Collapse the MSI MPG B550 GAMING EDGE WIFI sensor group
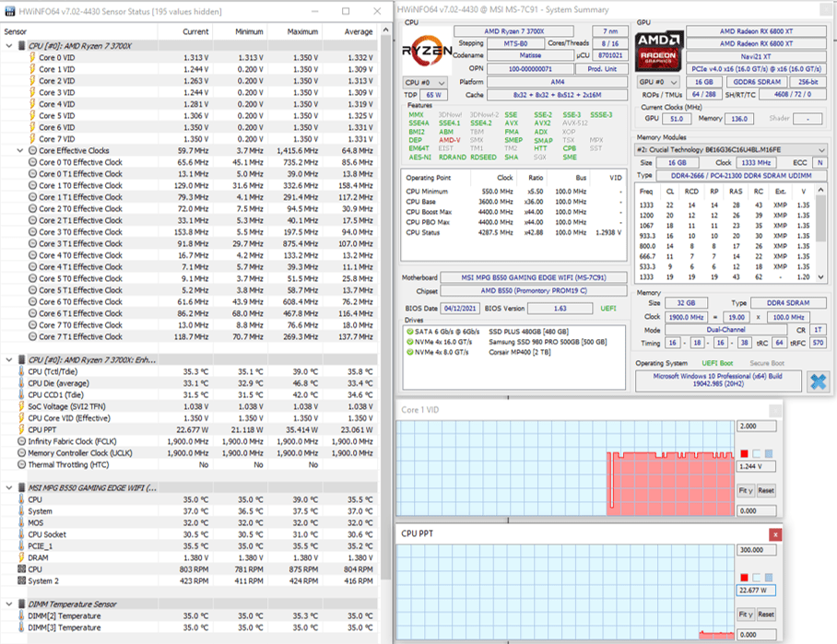Image resolution: width=837 pixels, height=644 pixels. click(x=9, y=487)
